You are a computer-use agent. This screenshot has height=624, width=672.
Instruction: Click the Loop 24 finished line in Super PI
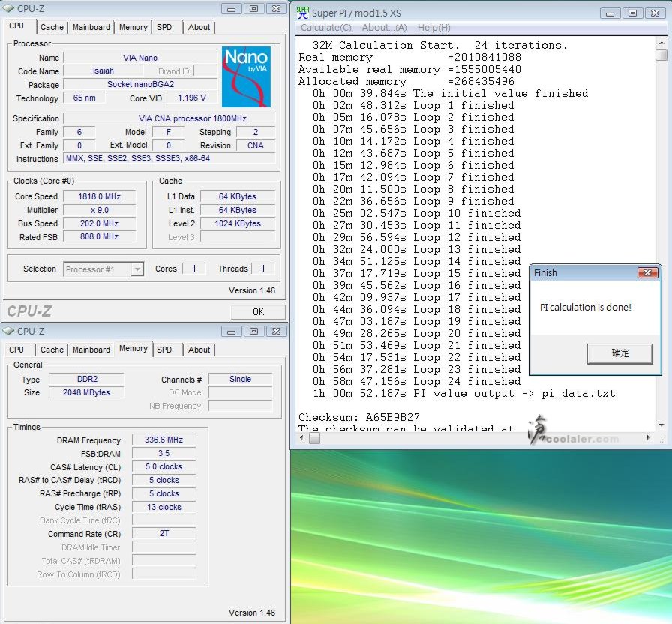click(416, 381)
